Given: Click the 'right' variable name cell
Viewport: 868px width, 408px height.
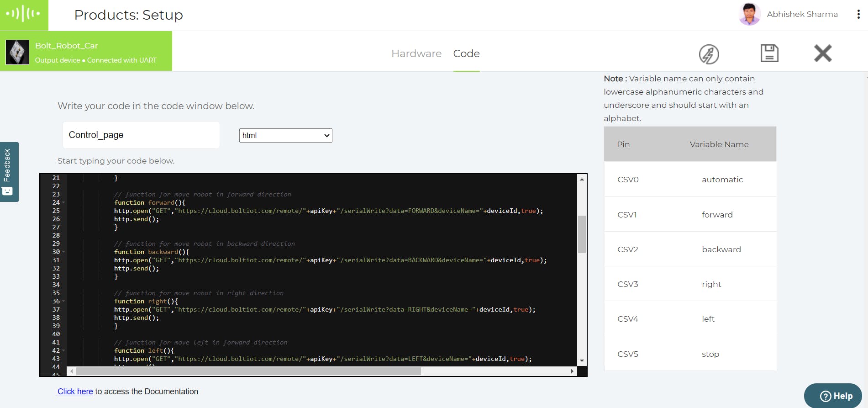Looking at the screenshot, I should (711, 284).
